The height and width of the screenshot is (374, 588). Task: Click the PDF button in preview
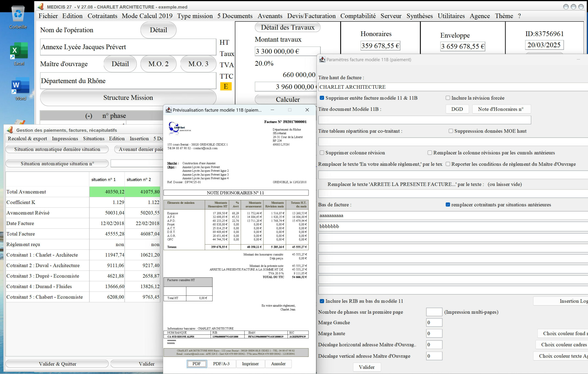pyautogui.click(x=197, y=364)
